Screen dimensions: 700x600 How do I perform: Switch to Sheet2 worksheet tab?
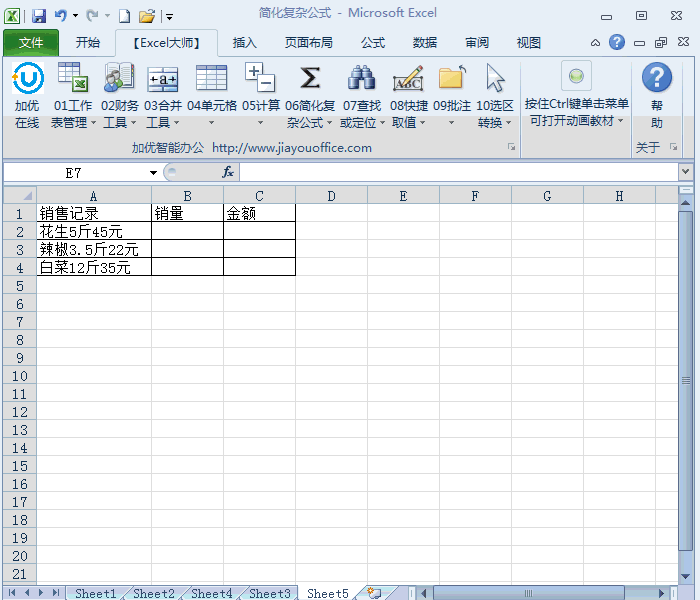click(154, 593)
